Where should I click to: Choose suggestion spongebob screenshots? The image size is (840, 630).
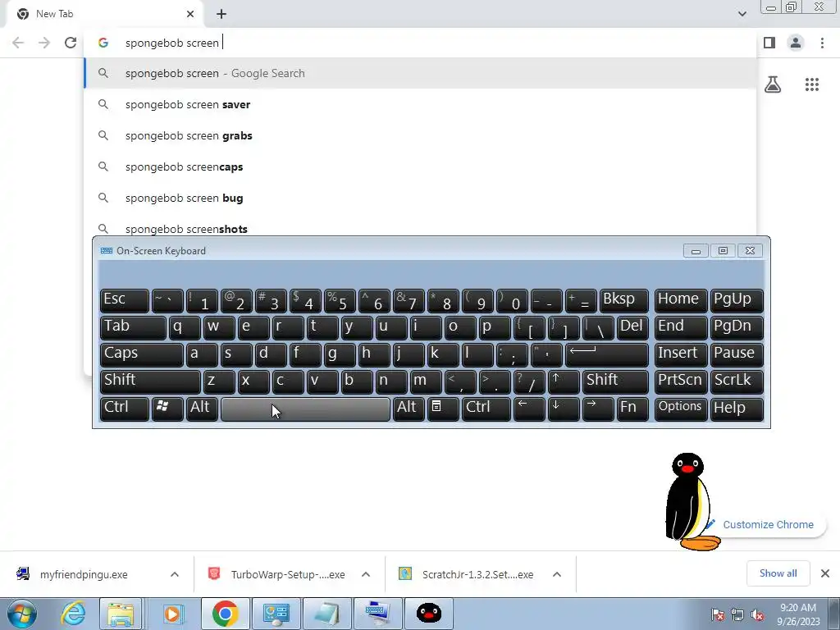420,228
